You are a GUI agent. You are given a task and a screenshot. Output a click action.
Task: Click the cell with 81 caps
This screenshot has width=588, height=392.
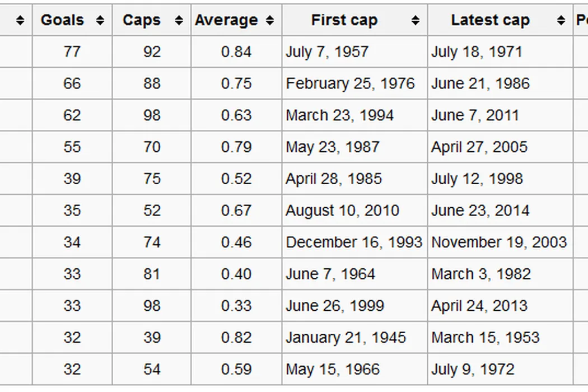tap(152, 274)
